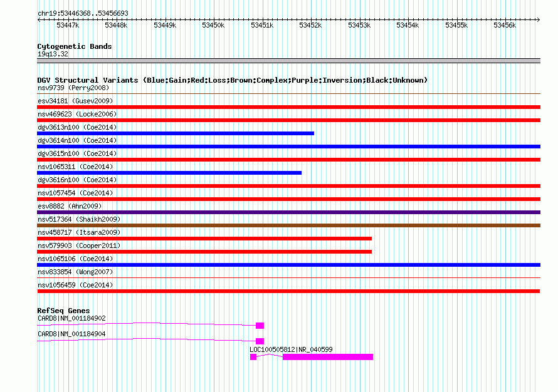Open the nsv1057454 (Coe2014) label
Viewport: 558px width, 392px height.
(75, 193)
